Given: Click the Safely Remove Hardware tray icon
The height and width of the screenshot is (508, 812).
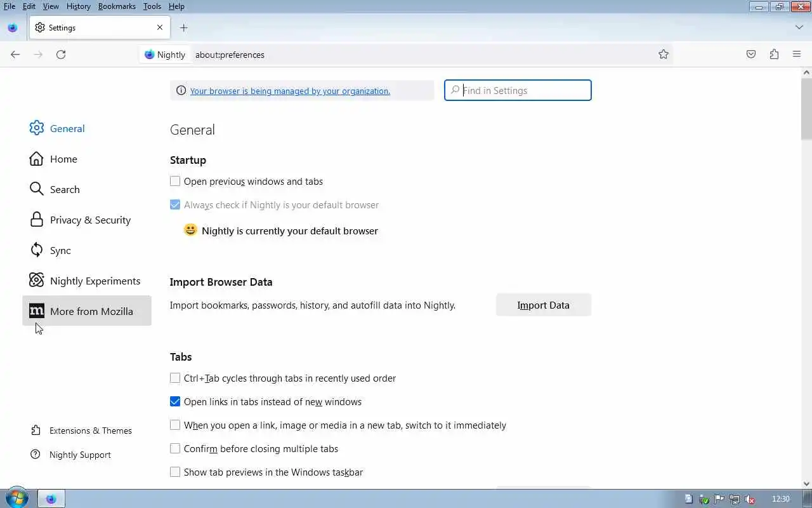Looking at the screenshot, I should [704, 499].
